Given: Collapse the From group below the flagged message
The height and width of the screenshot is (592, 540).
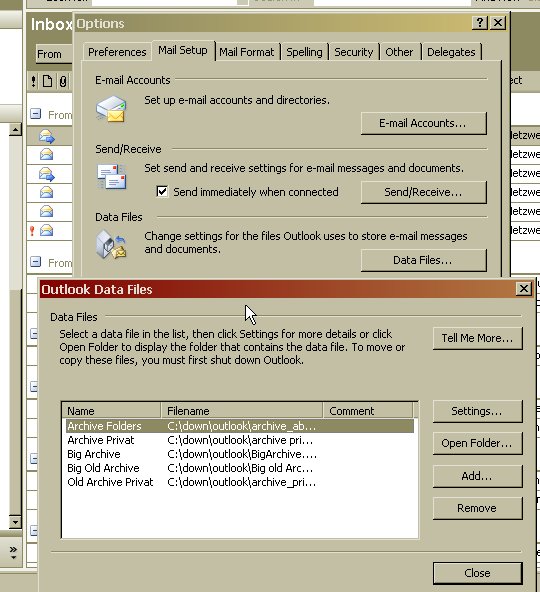Looking at the screenshot, I should (35, 261).
